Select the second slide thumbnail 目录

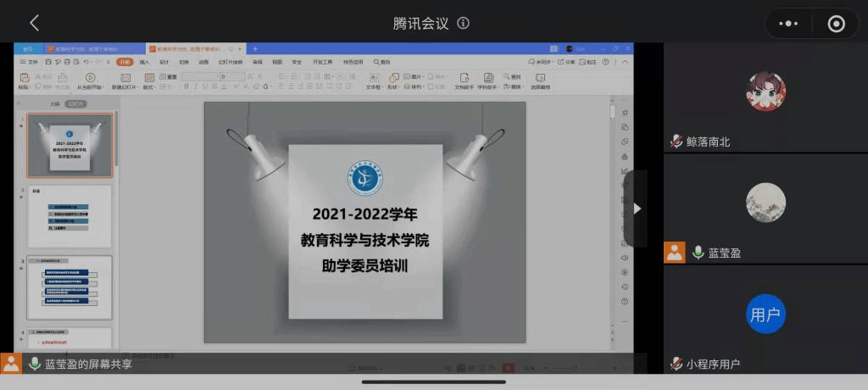(70, 216)
